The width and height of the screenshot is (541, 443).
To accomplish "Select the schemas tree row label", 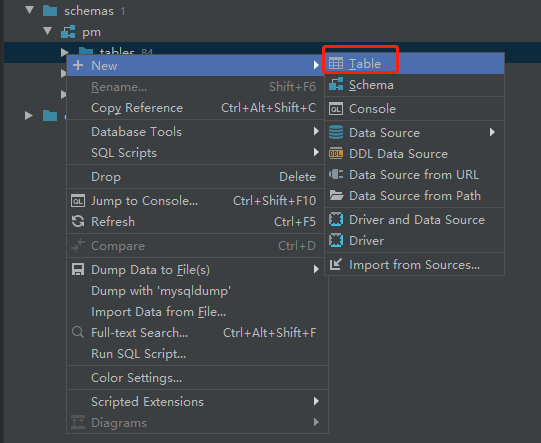I will [89, 11].
